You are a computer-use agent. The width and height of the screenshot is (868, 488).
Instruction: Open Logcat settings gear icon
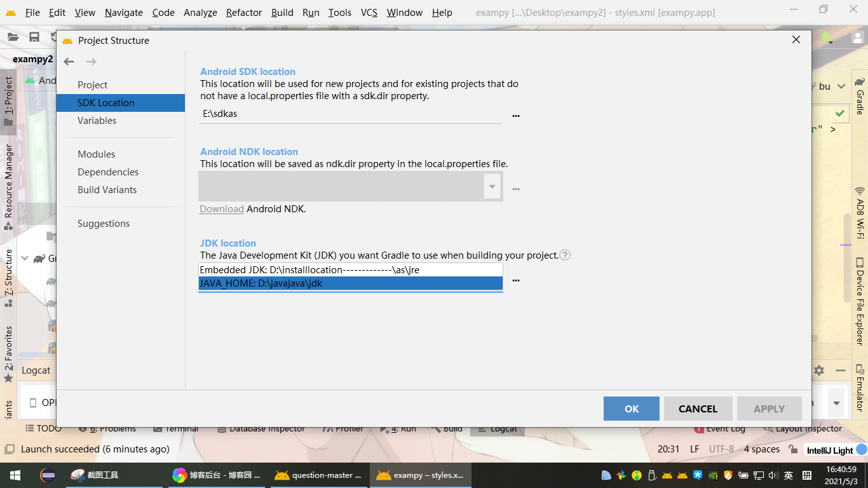pos(819,370)
